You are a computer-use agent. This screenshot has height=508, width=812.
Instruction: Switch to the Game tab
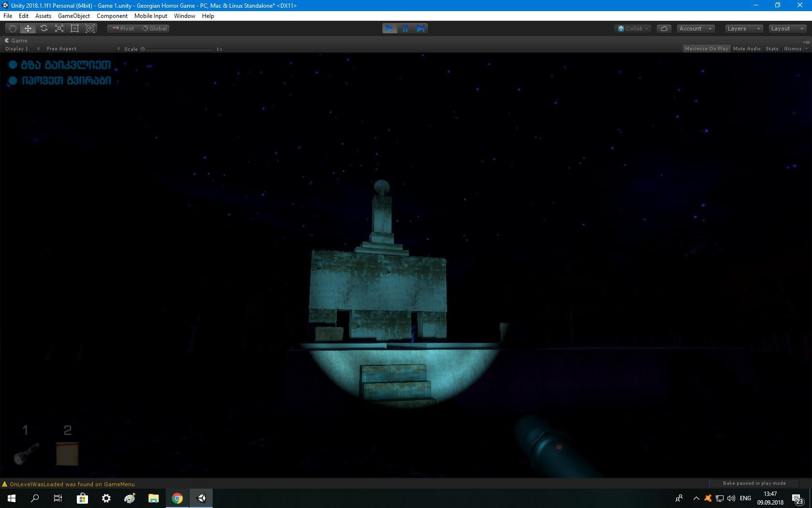16,41
